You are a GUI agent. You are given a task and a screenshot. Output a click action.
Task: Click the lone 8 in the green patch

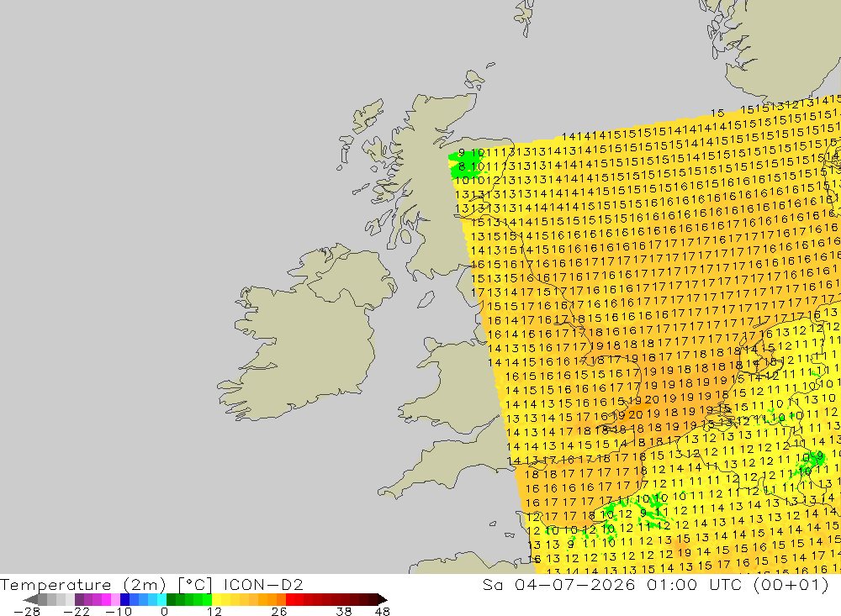(462, 166)
